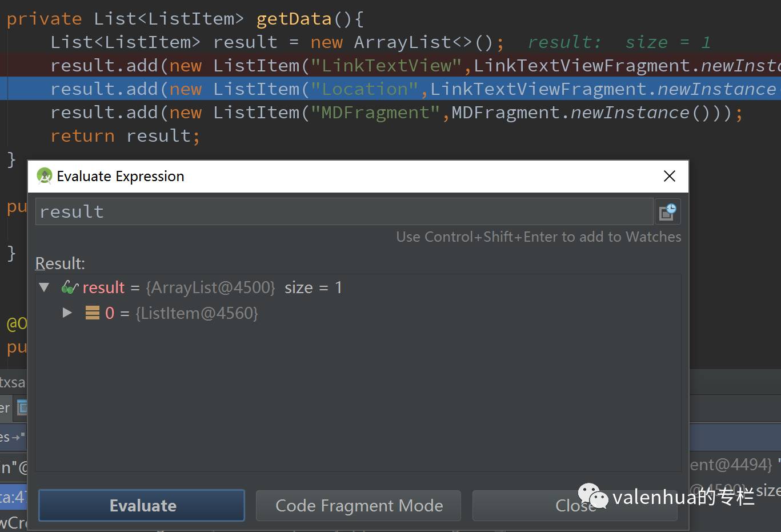Click the getData method name in code

tap(294, 19)
